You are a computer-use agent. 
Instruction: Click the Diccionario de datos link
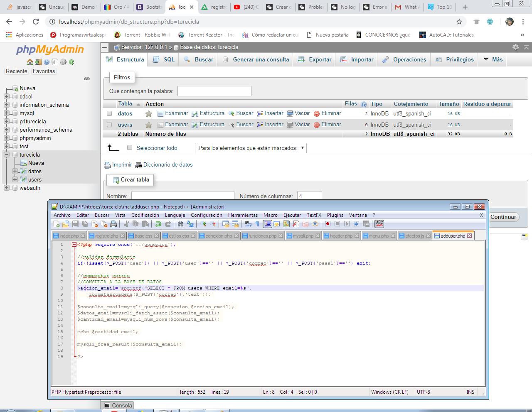coord(168,165)
